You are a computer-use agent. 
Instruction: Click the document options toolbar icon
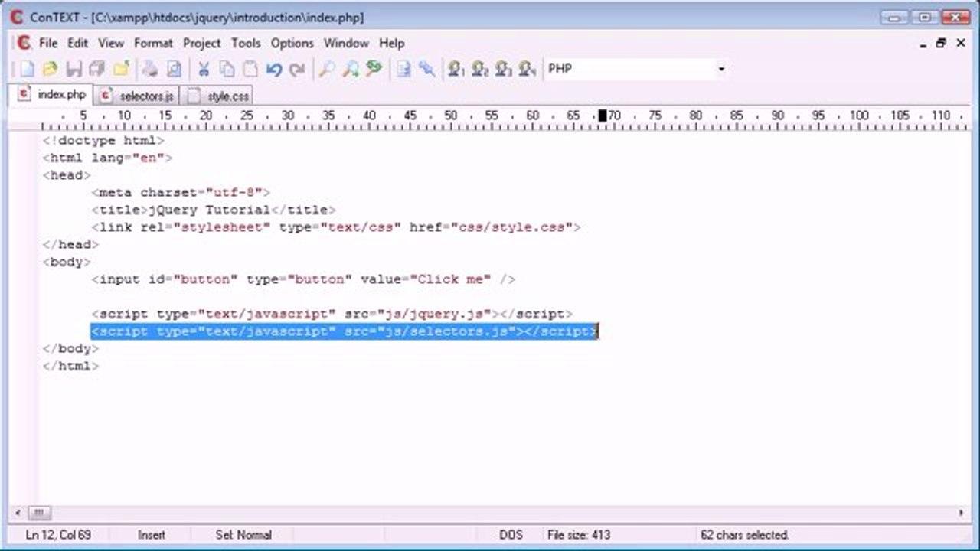(403, 69)
